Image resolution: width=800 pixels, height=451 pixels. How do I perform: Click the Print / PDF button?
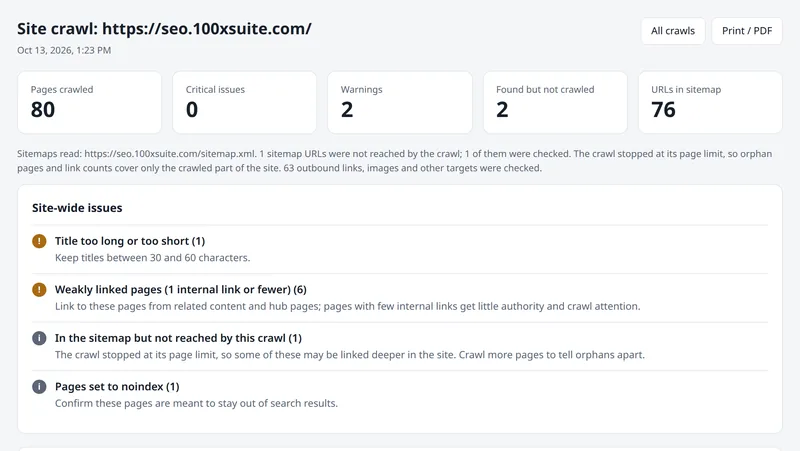(x=746, y=31)
